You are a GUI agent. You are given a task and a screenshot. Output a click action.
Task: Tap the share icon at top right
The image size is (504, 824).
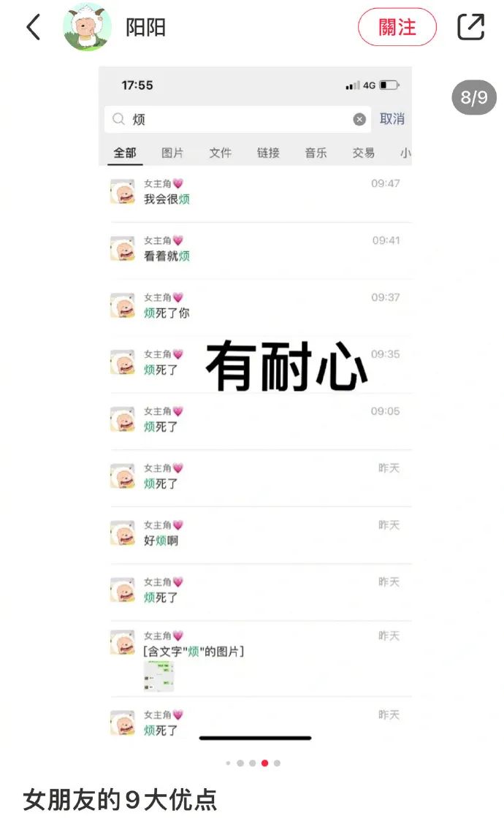470,27
